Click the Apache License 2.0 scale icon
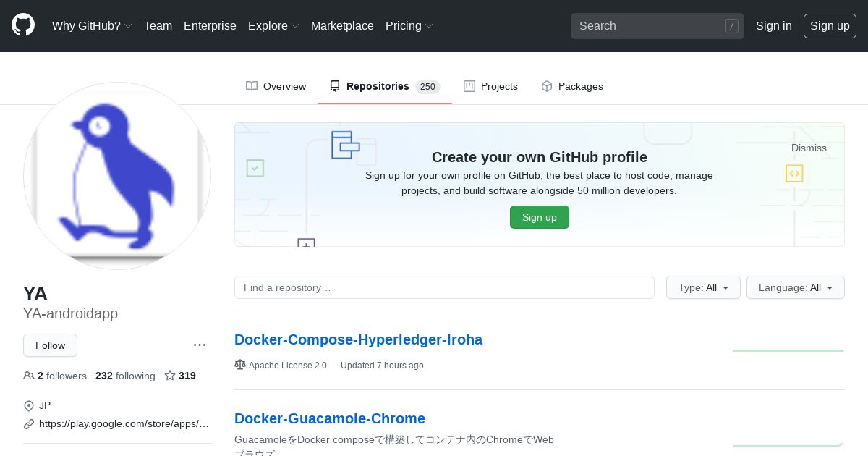The height and width of the screenshot is (456, 868). (240, 365)
